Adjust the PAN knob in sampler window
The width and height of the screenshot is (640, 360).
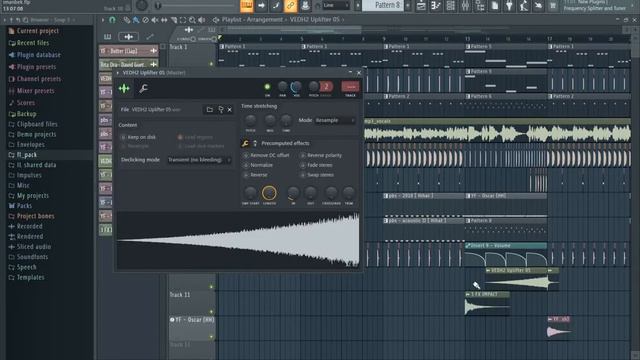(282, 87)
